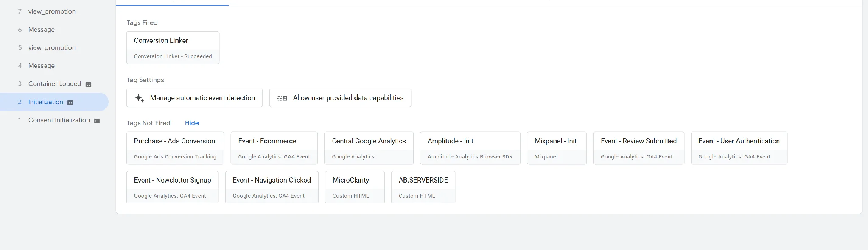
Task: Open the Amplitude - Init tag card
Action: pyautogui.click(x=470, y=148)
